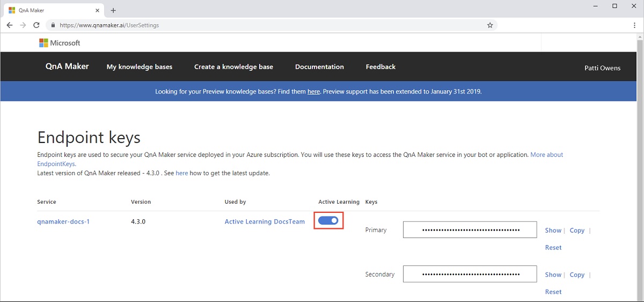The width and height of the screenshot is (644, 302).
Task: Open Patti Owens user account menu
Action: pyautogui.click(x=602, y=68)
